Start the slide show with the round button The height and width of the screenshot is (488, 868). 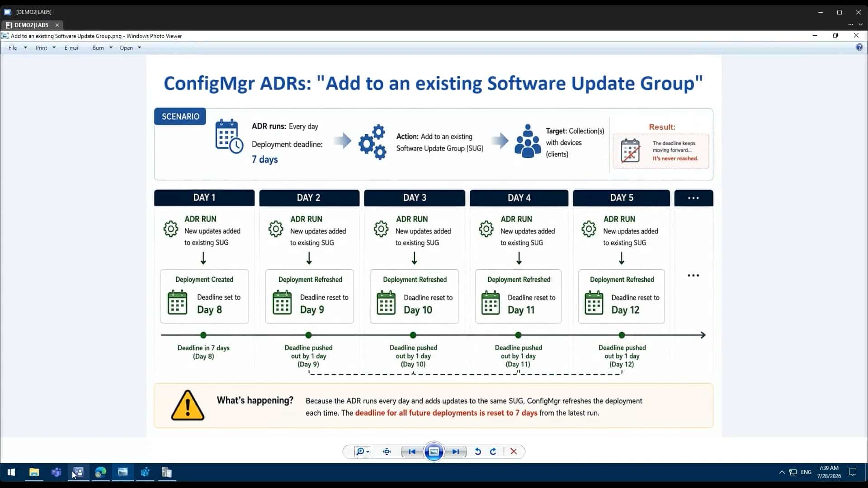434,451
